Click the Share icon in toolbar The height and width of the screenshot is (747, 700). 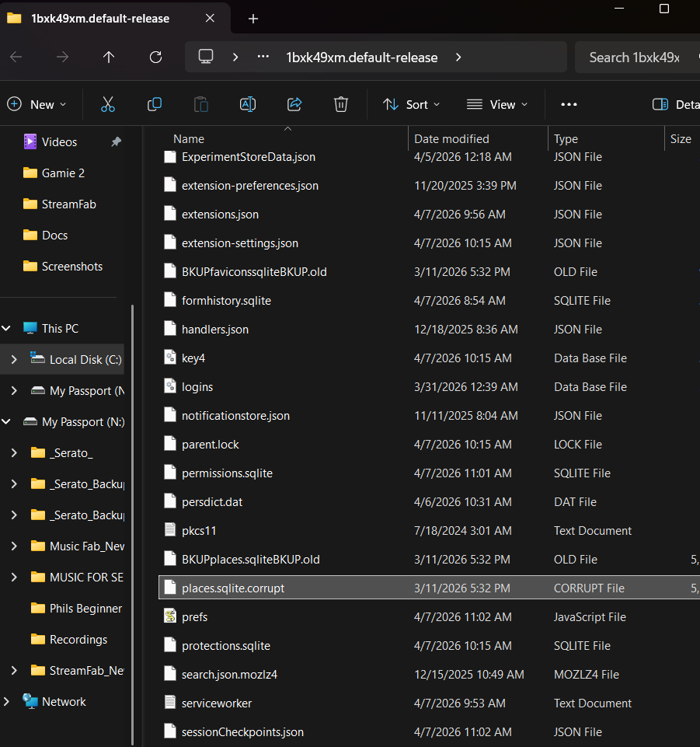pos(294,104)
